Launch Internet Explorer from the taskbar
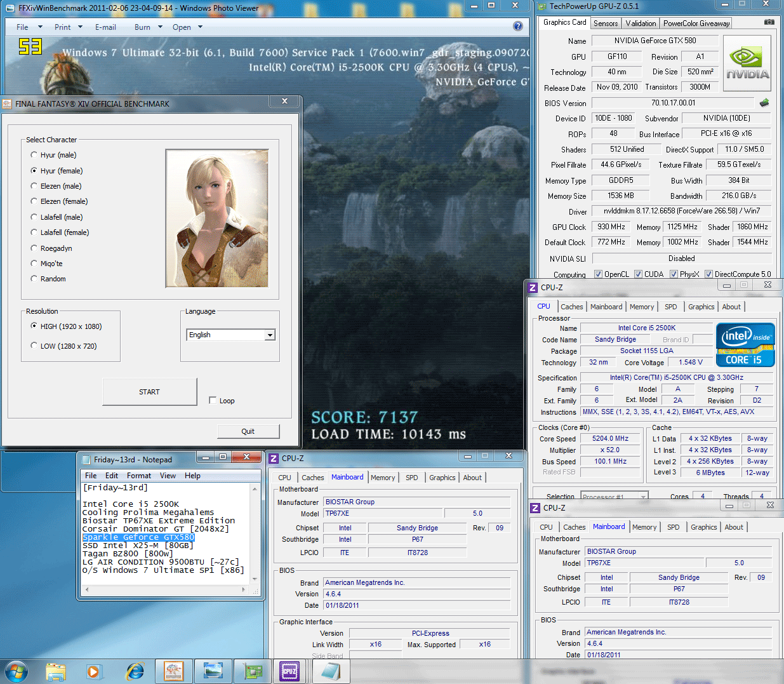Screen dimensions: 784x684 click(x=135, y=671)
